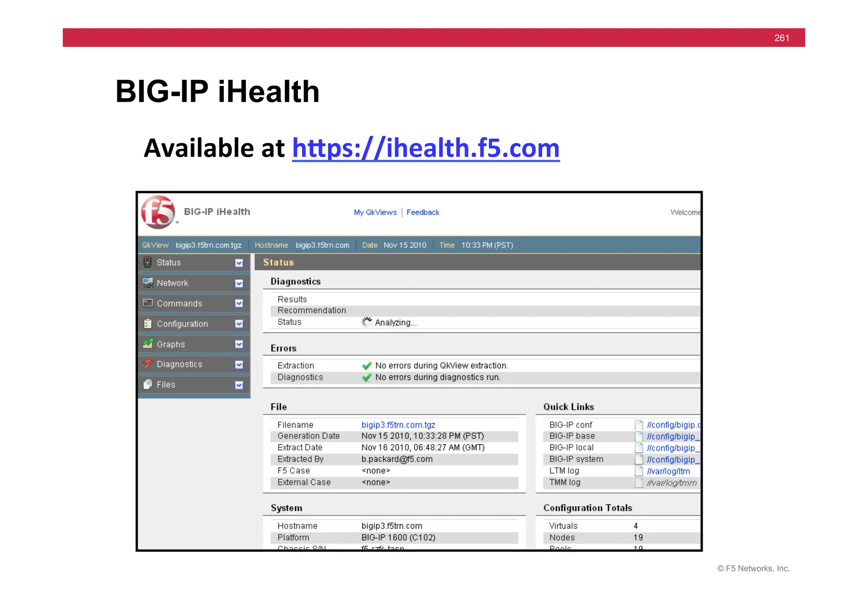Click the b.packard@f5.com value
The height and width of the screenshot is (613, 868).
[x=397, y=459]
